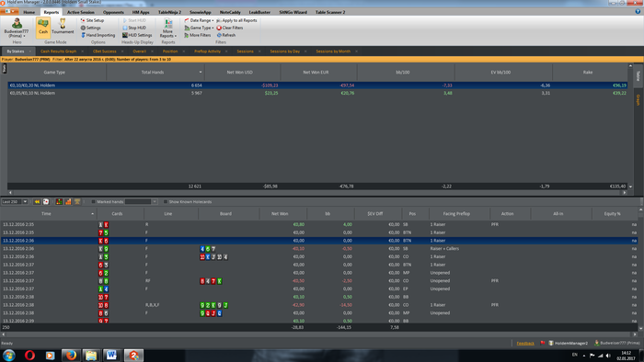Sort hands by Time column
The image size is (644, 362).
click(x=46, y=213)
